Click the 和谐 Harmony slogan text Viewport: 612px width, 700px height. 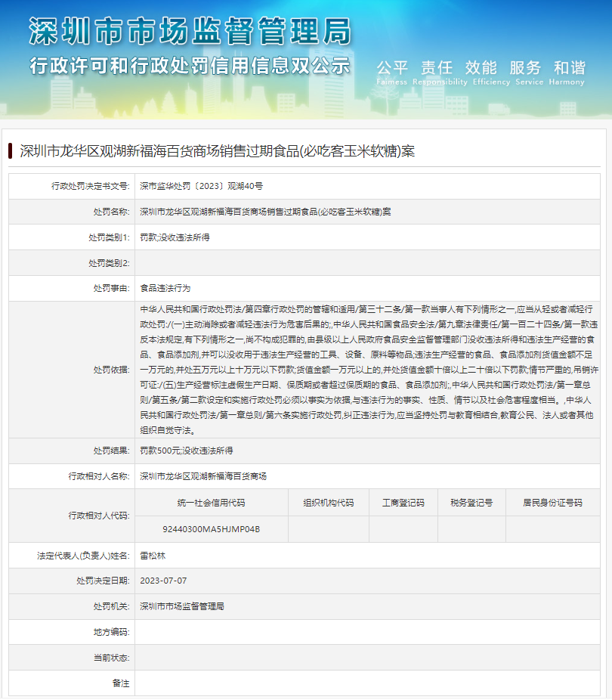click(x=568, y=71)
